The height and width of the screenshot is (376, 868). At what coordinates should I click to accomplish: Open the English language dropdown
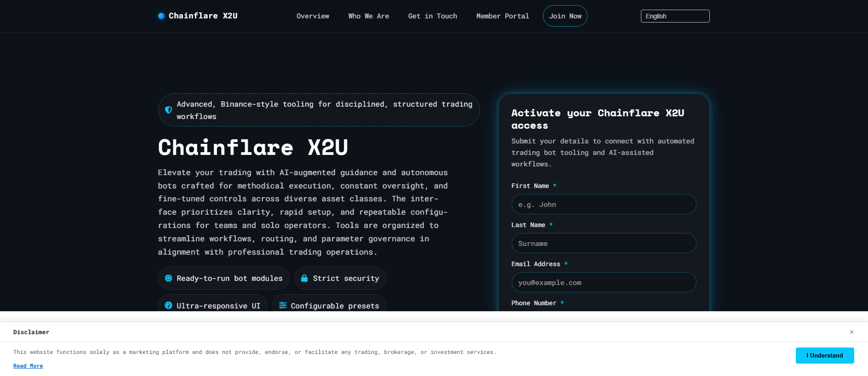tap(675, 16)
